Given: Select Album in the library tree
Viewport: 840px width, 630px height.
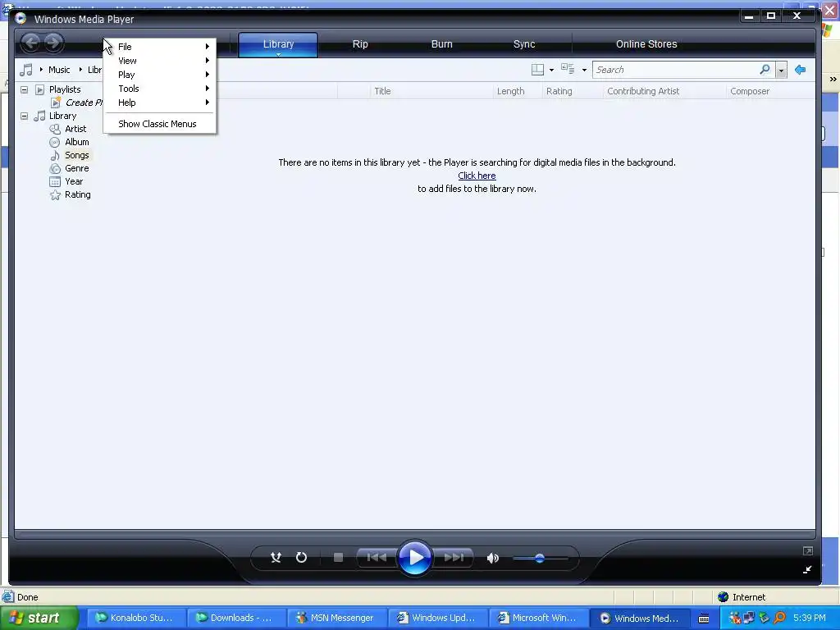Looking at the screenshot, I should click(77, 142).
